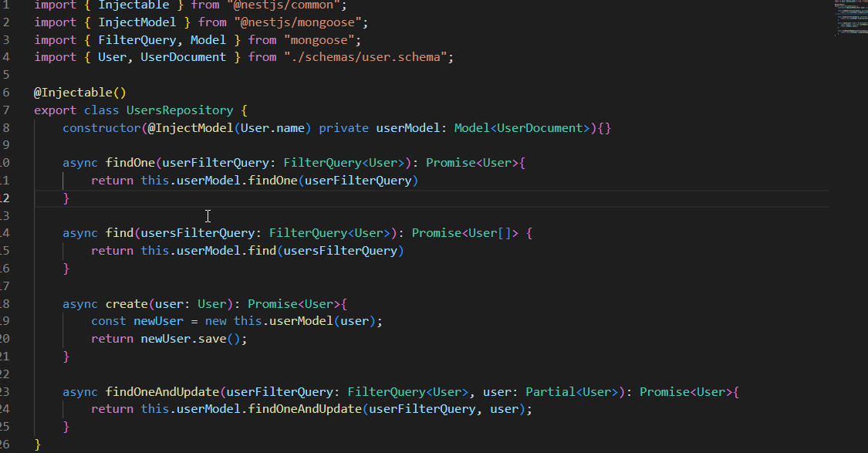The image size is (868, 453).
Task: Click the closing brace of findOne method
Action: (66, 198)
